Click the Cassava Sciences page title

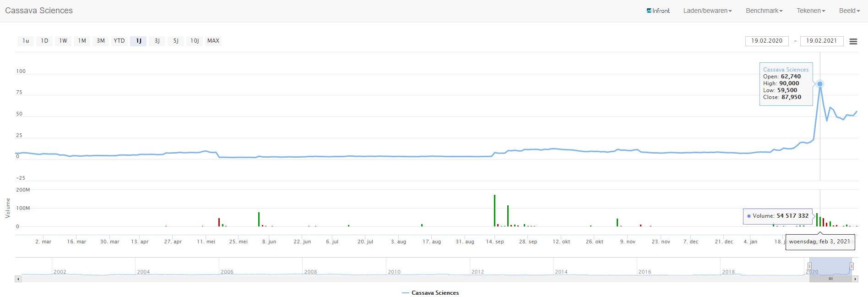click(39, 11)
